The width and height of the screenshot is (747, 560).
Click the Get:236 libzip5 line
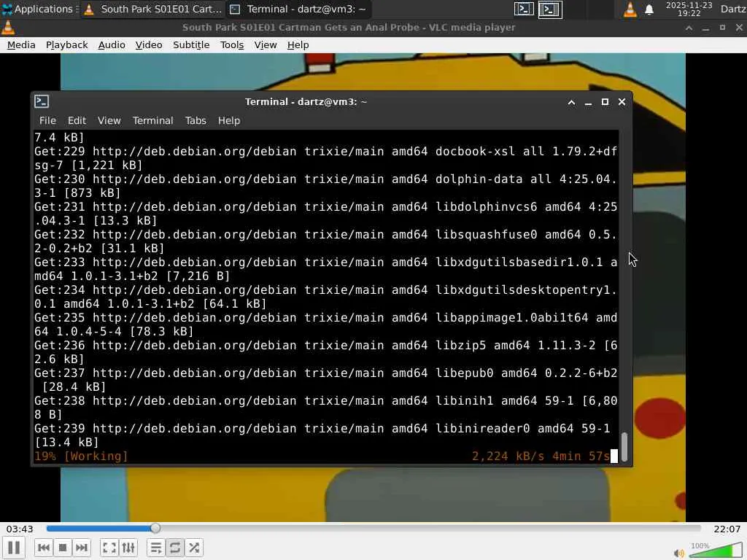(x=325, y=352)
